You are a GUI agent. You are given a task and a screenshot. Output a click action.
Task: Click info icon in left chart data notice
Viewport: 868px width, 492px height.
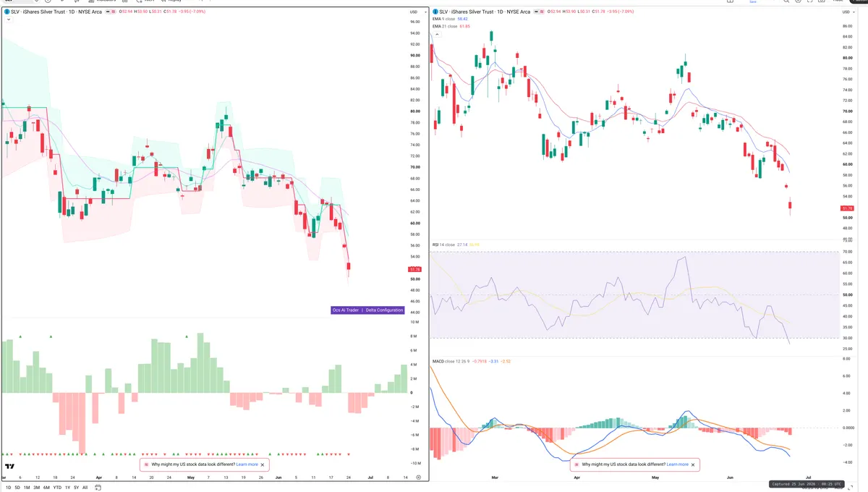(x=146, y=464)
